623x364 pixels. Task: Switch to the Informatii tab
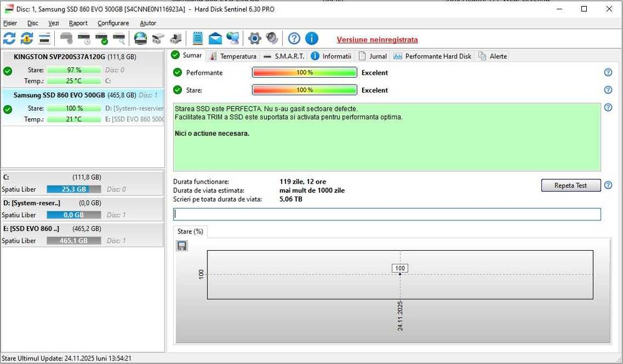click(x=331, y=57)
